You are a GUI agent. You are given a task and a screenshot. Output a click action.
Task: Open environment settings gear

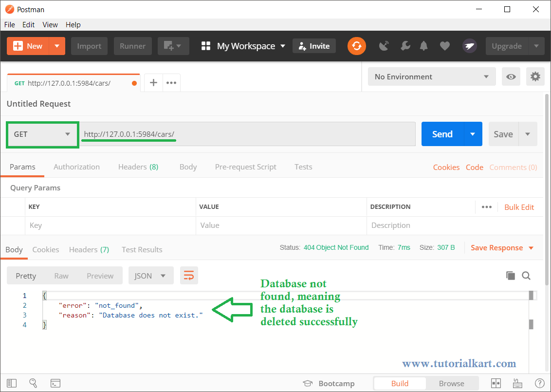pos(535,76)
